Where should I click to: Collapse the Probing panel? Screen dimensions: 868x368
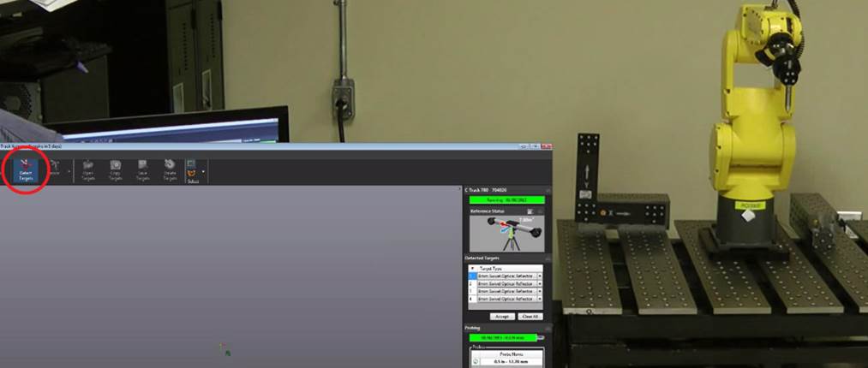click(x=548, y=329)
